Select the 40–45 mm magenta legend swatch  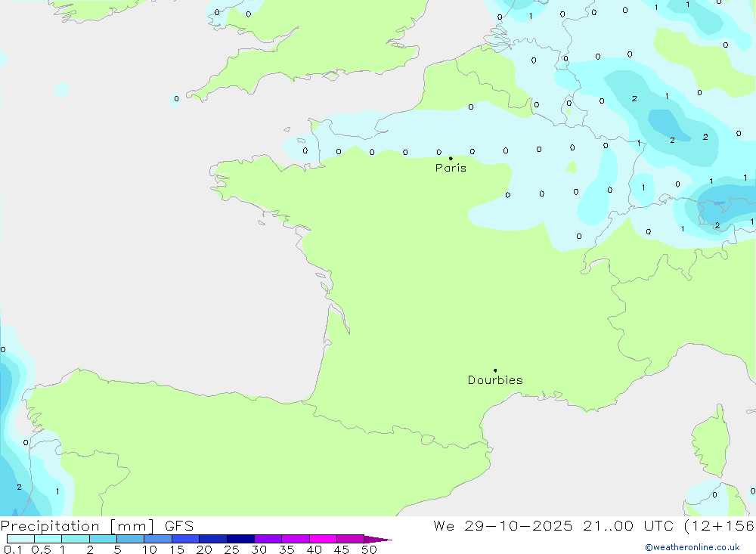click(323, 539)
